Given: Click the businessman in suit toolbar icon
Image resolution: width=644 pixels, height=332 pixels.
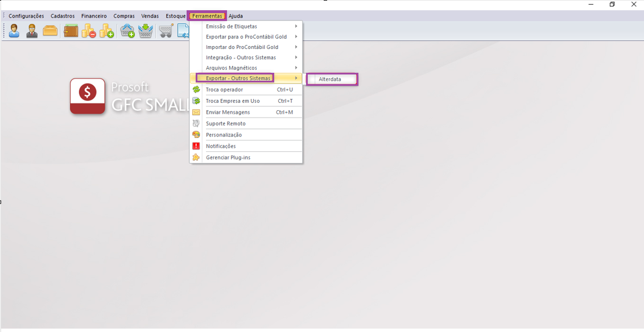Looking at the screenshot, I should (x=32, y=31).
